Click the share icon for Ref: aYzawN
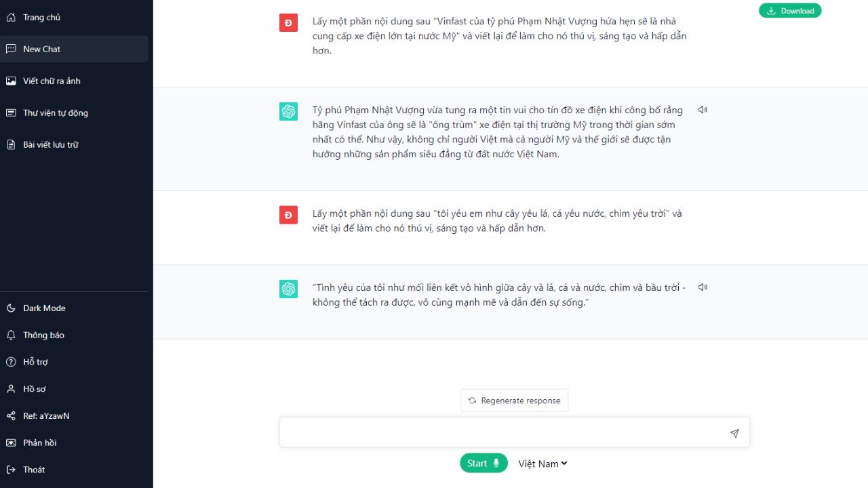 (x=11, y=415)
